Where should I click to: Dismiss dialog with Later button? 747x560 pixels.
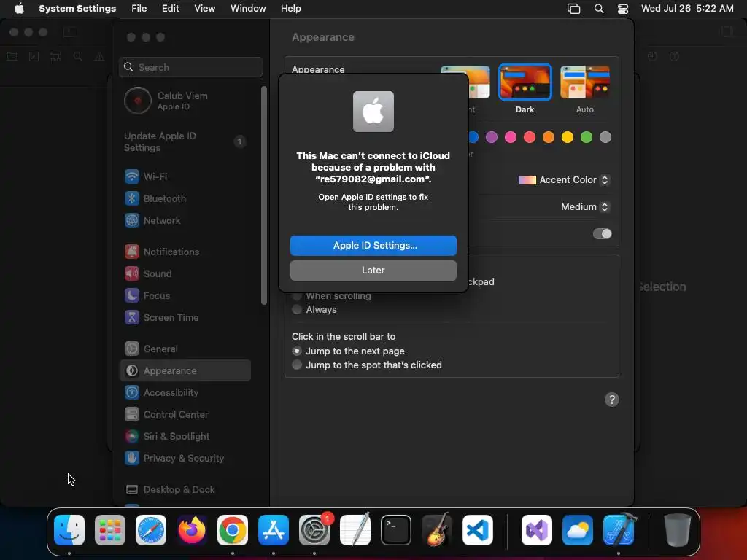pyautogui.click(x=373, y=270)
